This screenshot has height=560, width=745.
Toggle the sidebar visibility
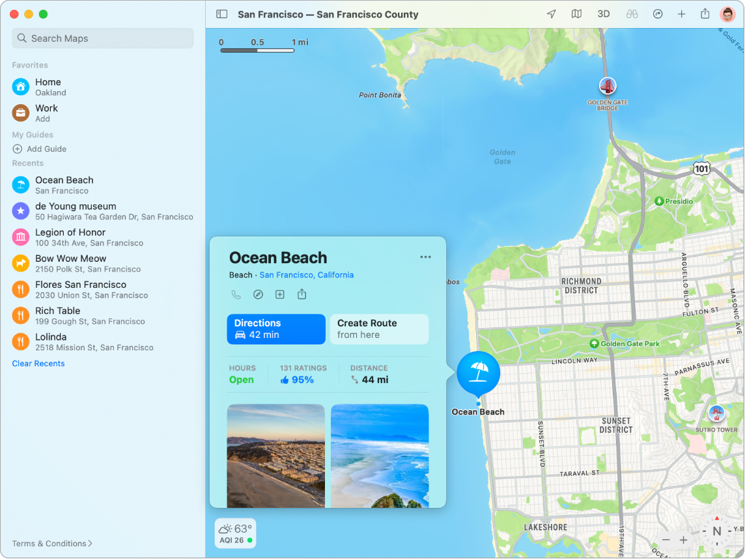click(221, 14)
